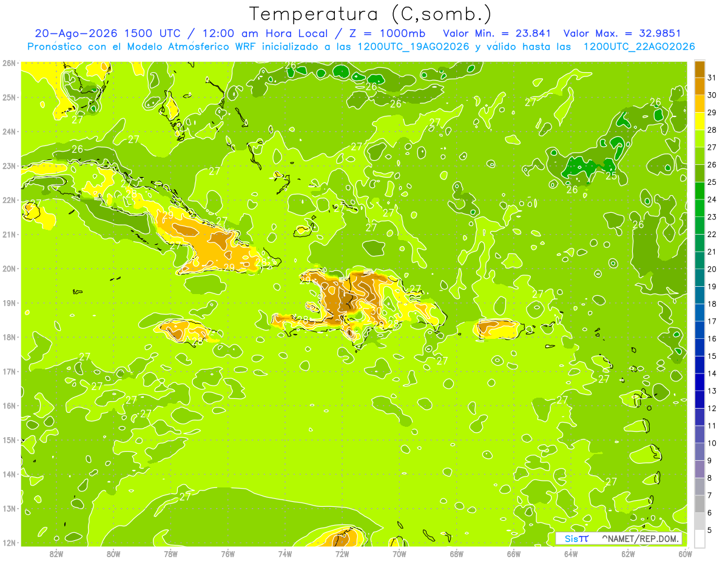Click the color bar label "29"
Screen dimensions: 728x562
coord(712,112)
